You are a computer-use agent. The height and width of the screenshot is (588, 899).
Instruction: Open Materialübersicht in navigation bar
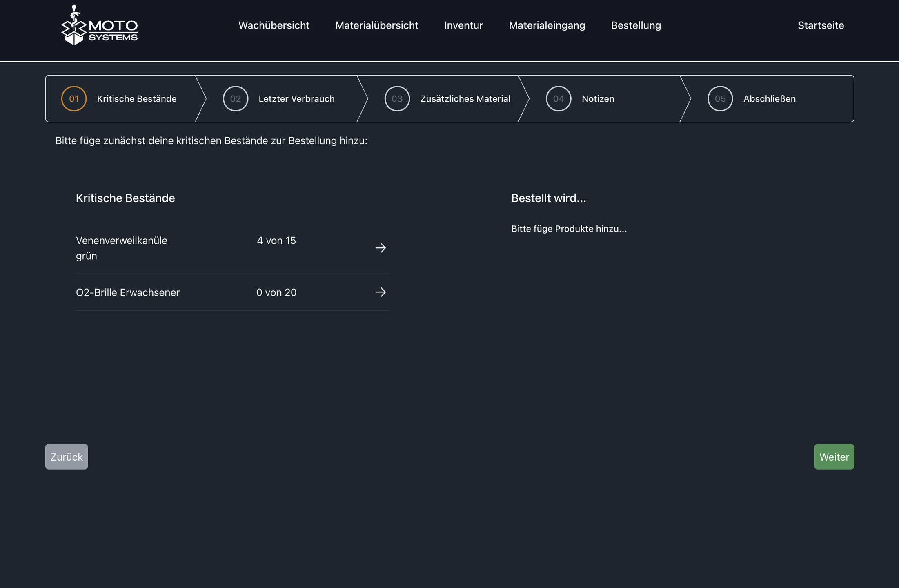[x=376, y=25]
